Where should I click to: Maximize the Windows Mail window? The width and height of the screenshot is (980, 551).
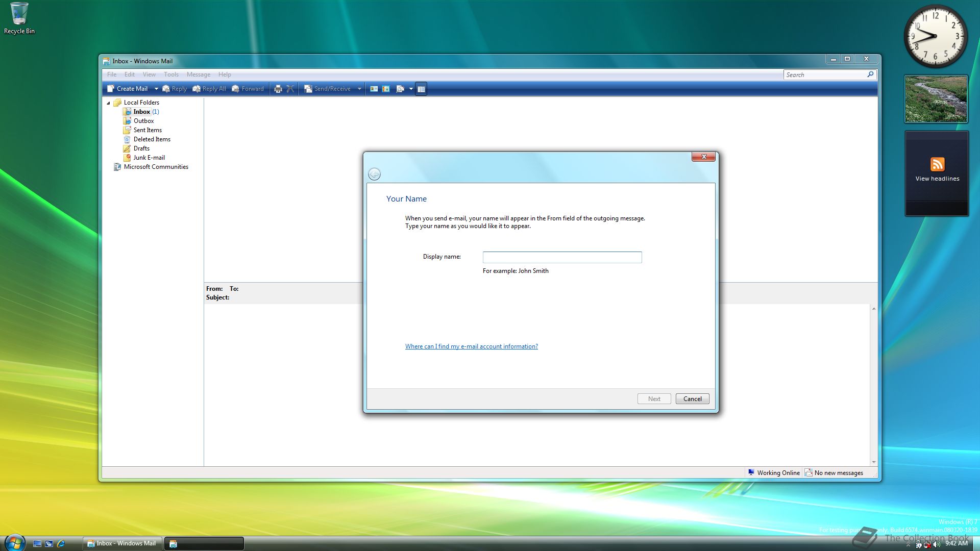[x=847, y=59]
